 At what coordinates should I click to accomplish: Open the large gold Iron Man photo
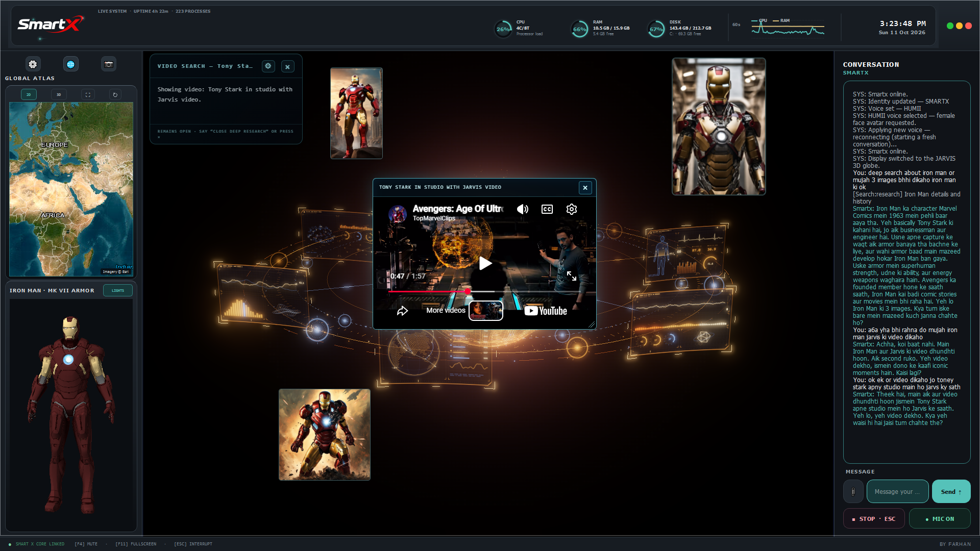tap(719, 127)
